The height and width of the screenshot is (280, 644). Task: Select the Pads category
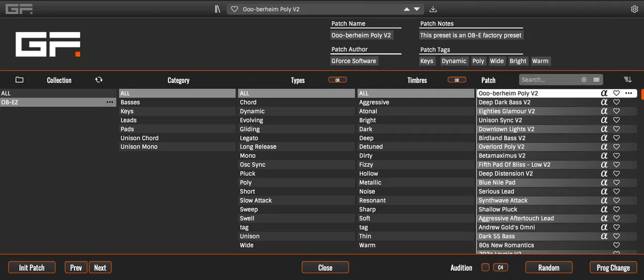click(128, 129)
